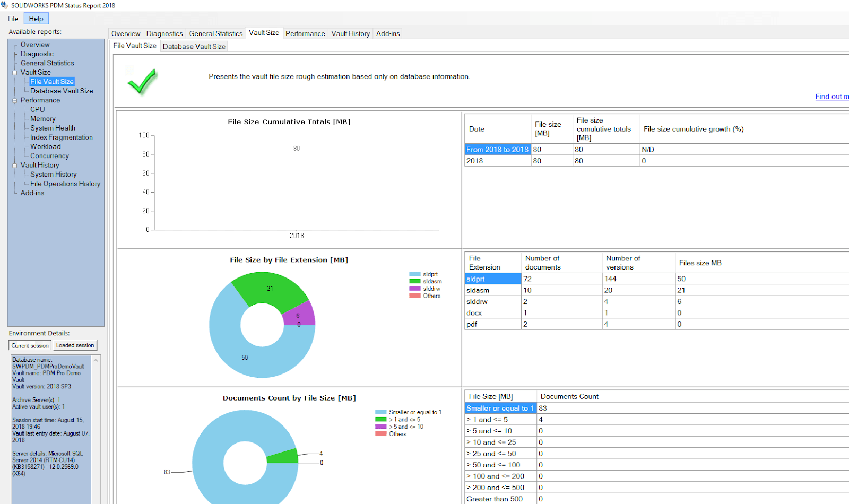The width and height of the screenshot is (849, 504).
Task: Open the Help menu
Action: pyautogui.click(x=36, y=19)
